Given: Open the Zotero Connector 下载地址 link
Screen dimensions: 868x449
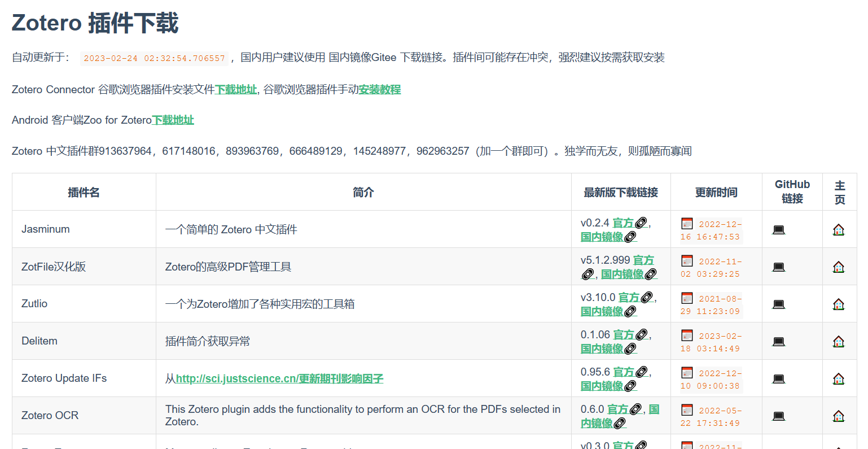Looking at the screenshot, I should 235,89.
